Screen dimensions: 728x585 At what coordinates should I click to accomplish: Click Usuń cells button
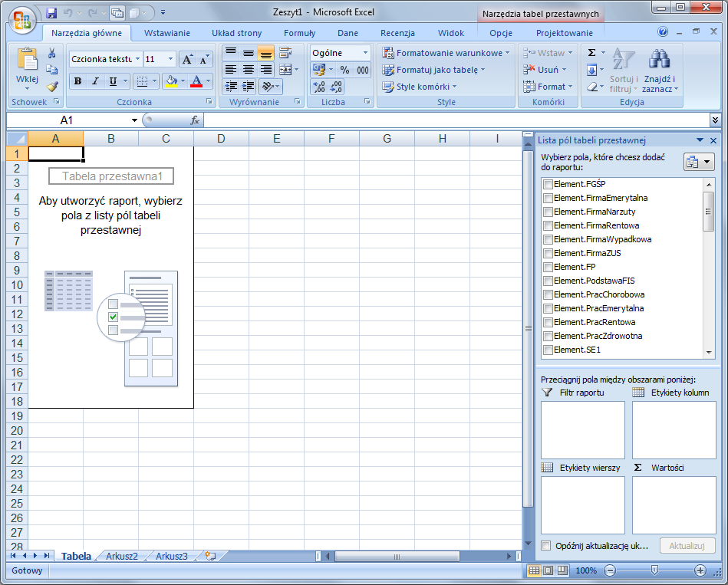click(x=545, y=70)
